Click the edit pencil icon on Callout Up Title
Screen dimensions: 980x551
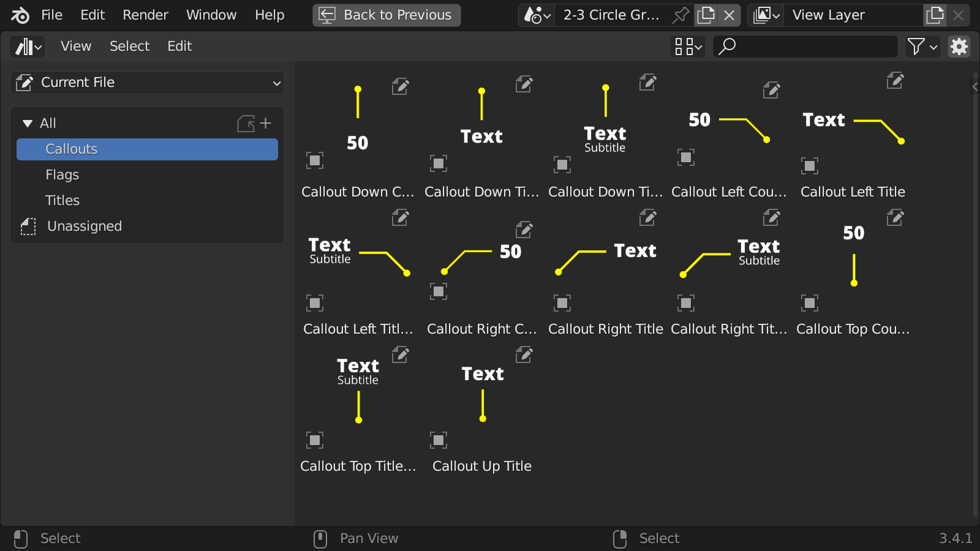524,354
